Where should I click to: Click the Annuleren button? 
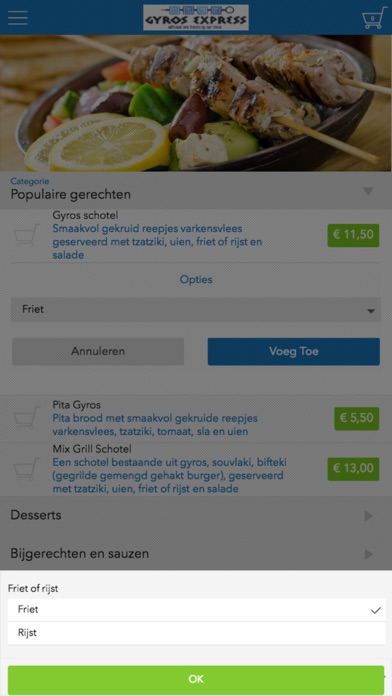[98, 352]
